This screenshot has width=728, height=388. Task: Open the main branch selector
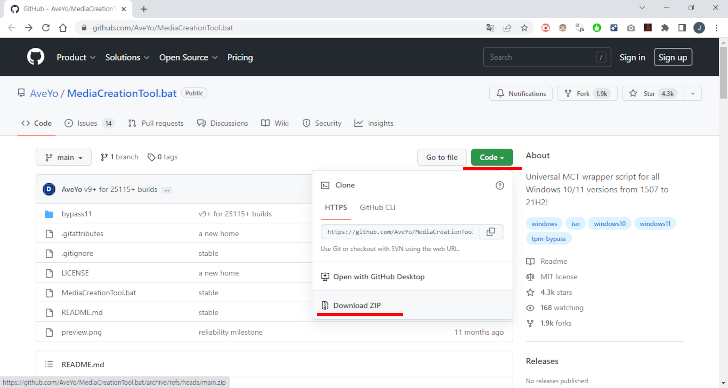64,157
